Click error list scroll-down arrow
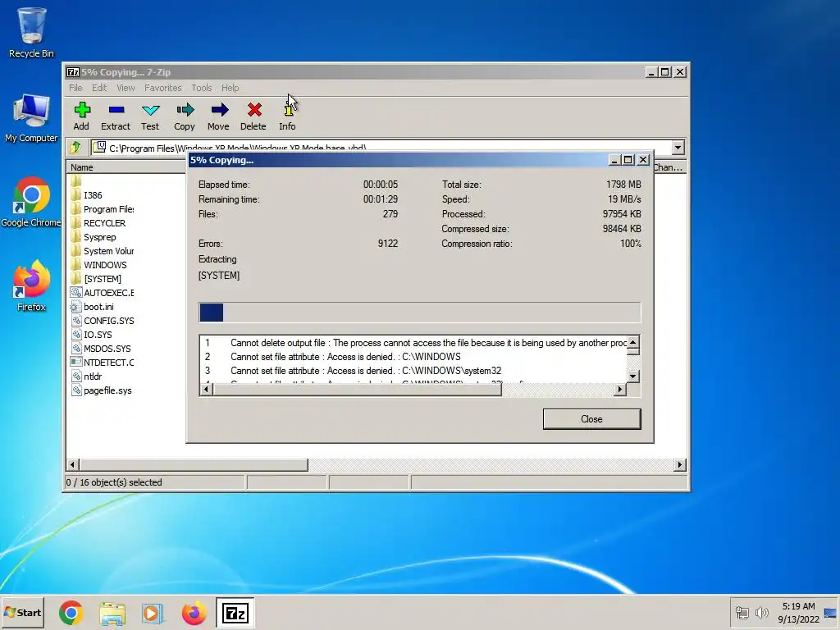The image size is (840, 630). (x=632, y=376)
